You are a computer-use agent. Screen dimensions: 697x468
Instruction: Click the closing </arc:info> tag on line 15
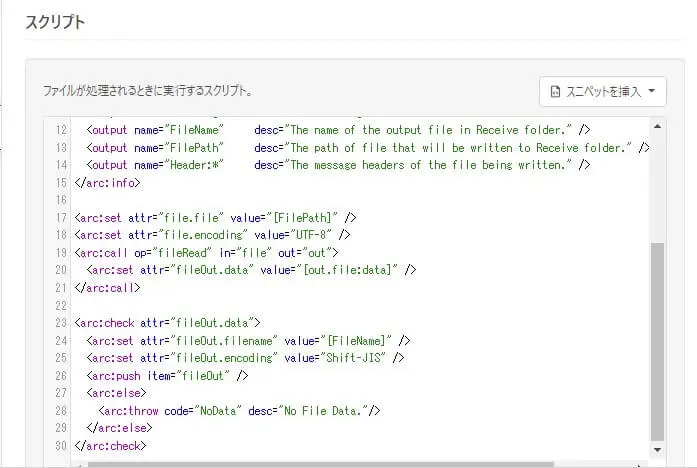[107, 183]
